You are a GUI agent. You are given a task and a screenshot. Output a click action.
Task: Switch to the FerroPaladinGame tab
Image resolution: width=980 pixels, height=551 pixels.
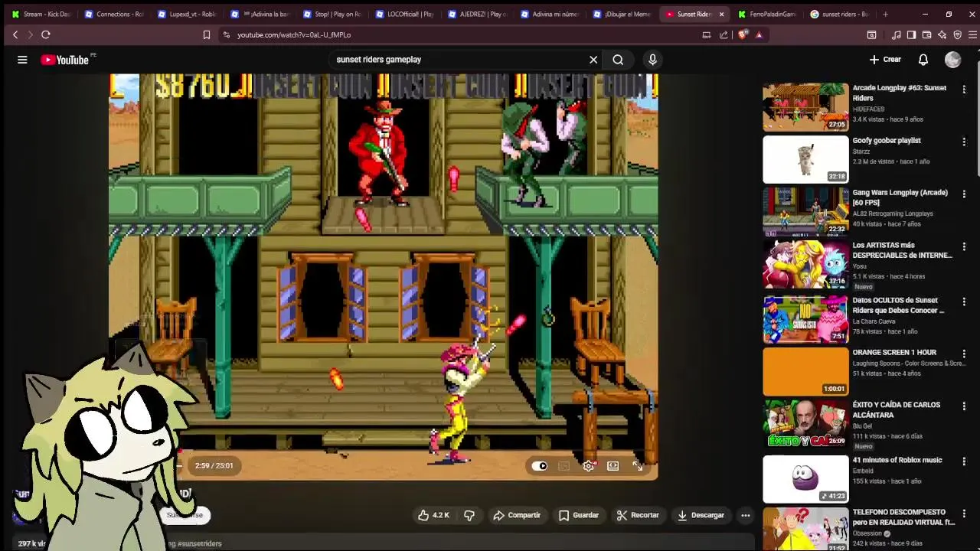click(767, 14)
